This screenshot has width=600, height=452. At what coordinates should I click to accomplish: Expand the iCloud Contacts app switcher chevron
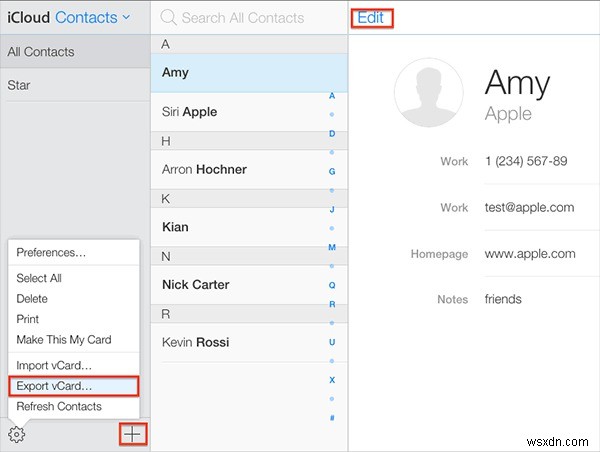tap(126, 17)
